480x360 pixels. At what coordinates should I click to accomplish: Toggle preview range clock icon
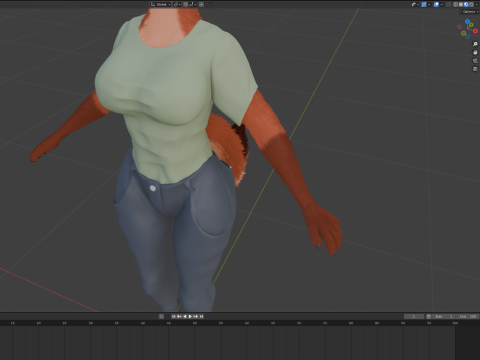click(x=429, y=316)
